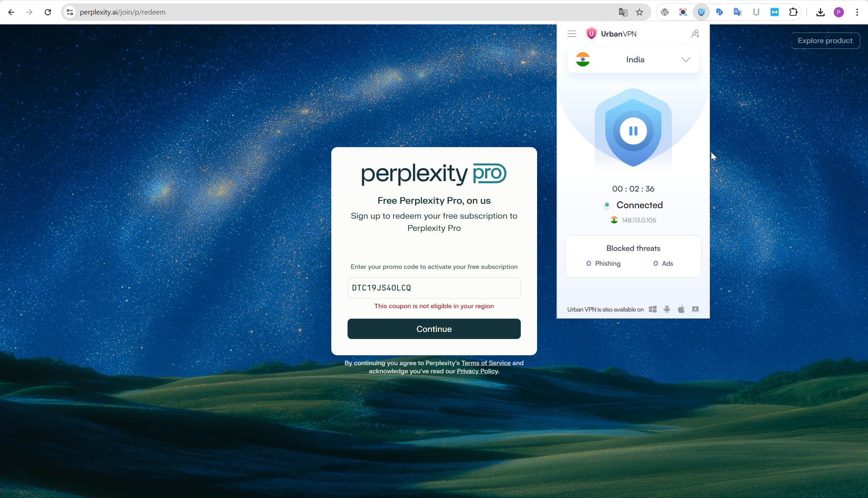Click the India flag in location selector
The width and height of the screenshot is (868, 498).
tap(583, 60)
